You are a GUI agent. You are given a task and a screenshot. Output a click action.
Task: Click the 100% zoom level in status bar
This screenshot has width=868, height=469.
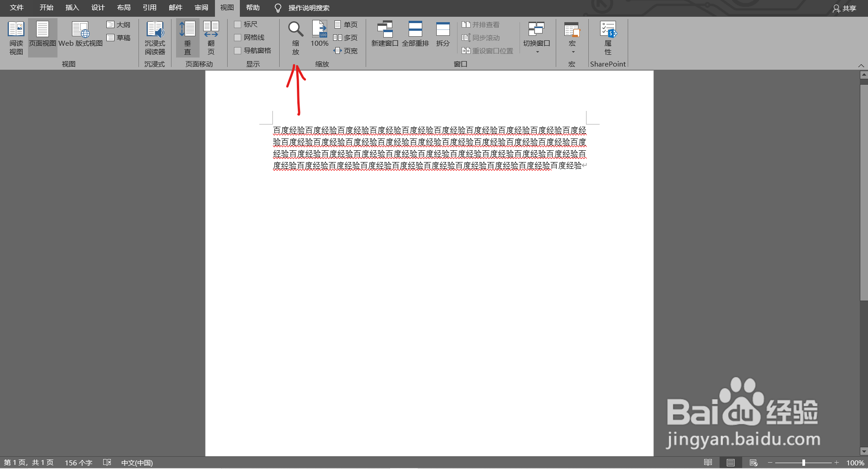[x=855, y=463]
